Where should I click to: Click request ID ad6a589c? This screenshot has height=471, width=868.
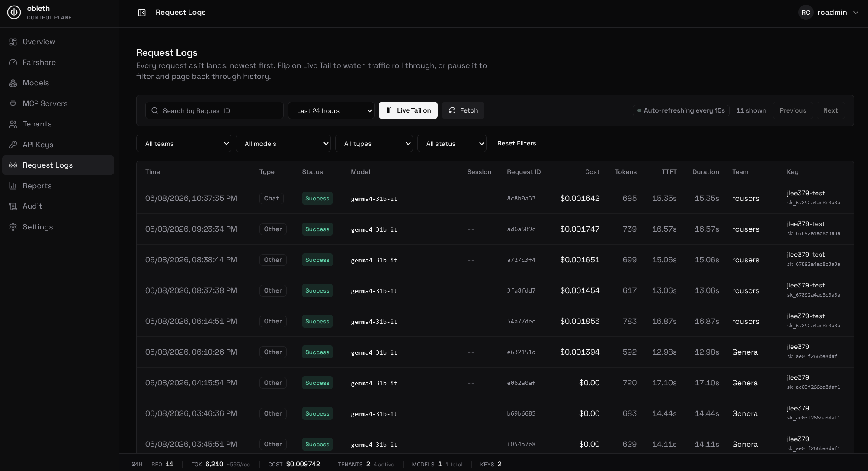pos(521,229)
